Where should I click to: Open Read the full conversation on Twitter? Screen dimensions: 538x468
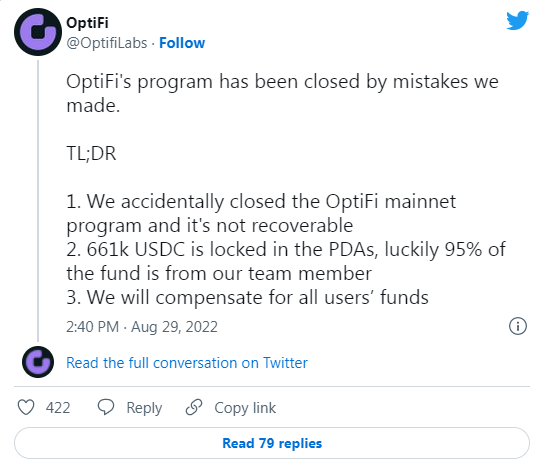[187, 363]
